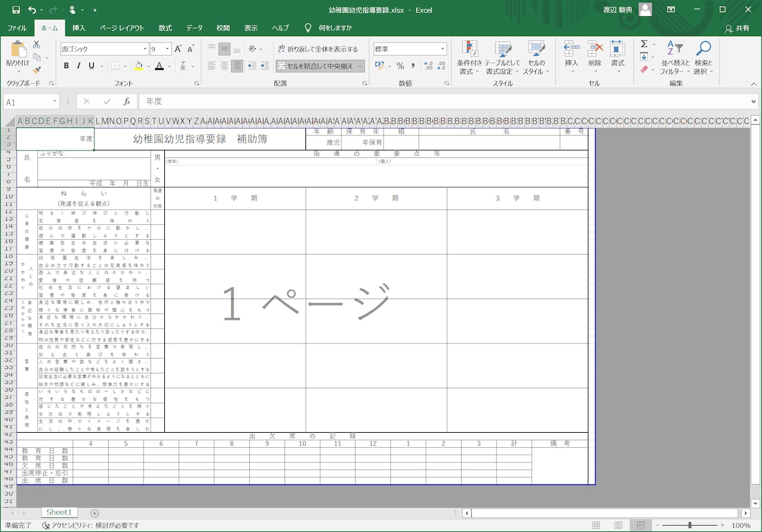The width and height of the screenshot is (762, 532).
Task: Toggle 折り返して全体を表示する wrap text
Action: 317,49
